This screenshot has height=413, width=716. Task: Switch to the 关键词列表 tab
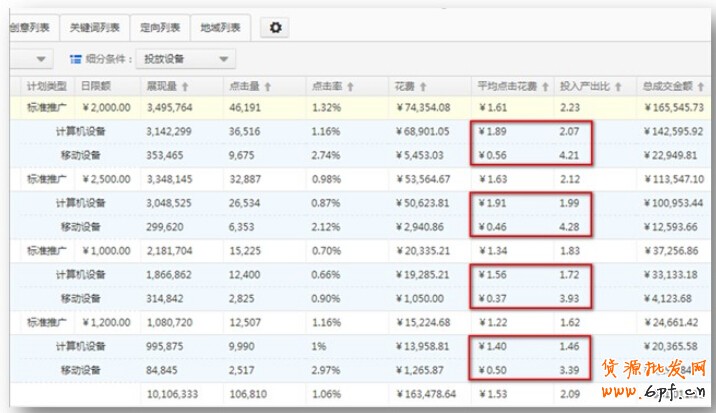point(97,28)
